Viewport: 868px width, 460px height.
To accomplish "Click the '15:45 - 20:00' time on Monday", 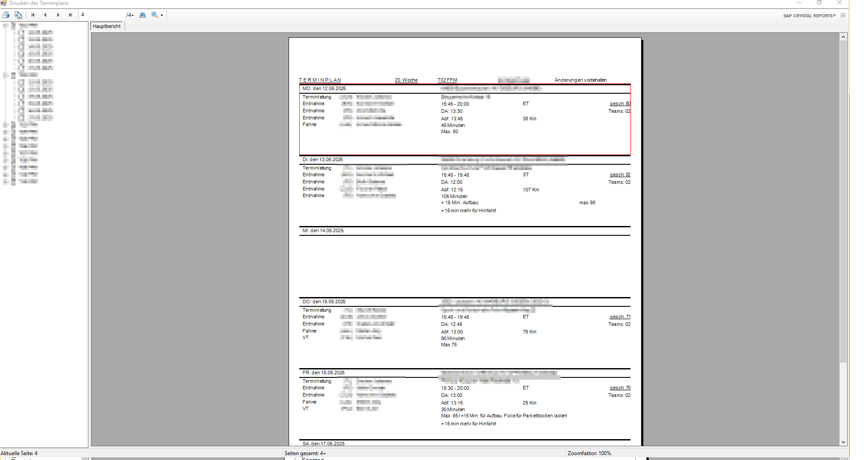I will tap(455, 104).
